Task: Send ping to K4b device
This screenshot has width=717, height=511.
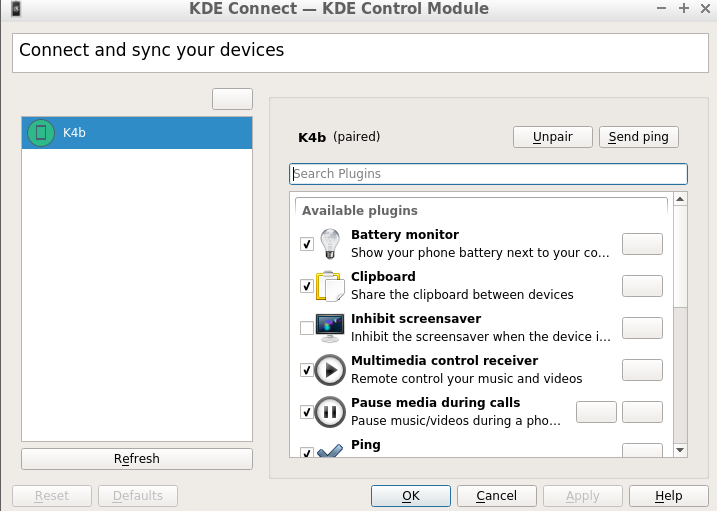Action: click(x=638, y=137)
